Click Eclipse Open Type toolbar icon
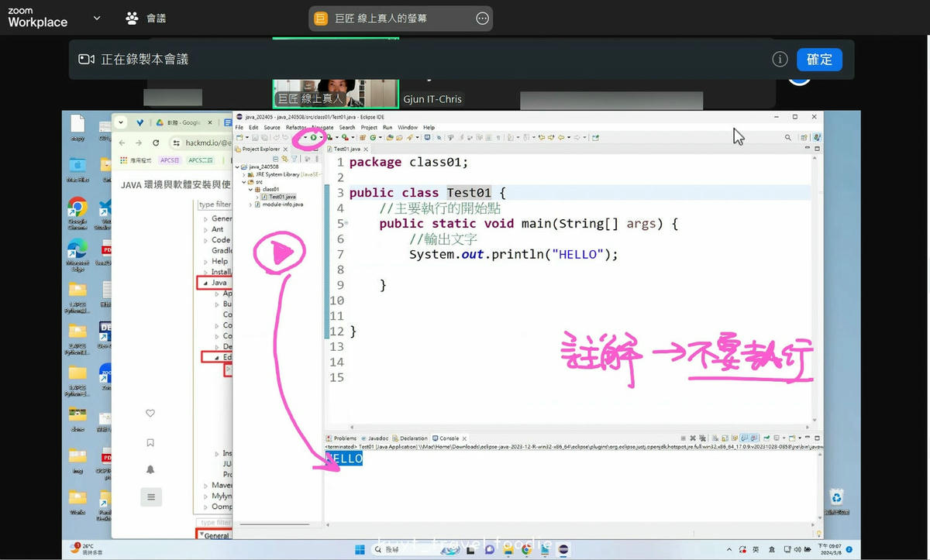 tap(390, 137)
